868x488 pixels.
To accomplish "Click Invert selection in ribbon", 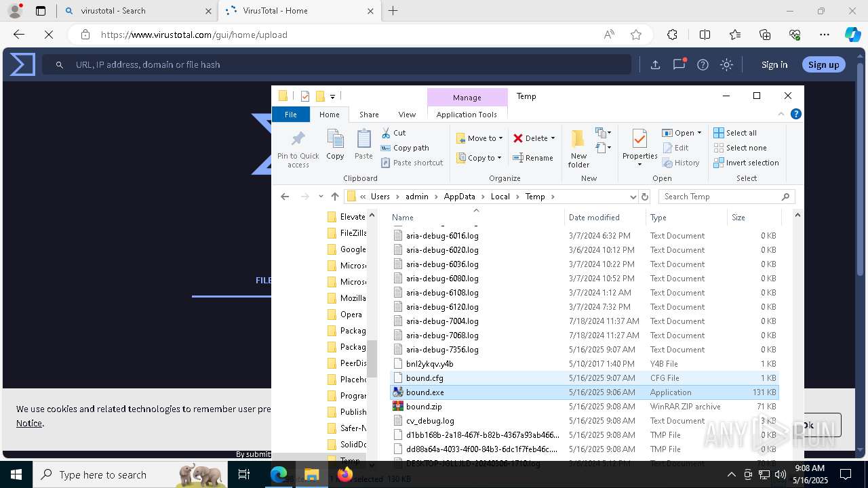I will [x=746, y=163].
